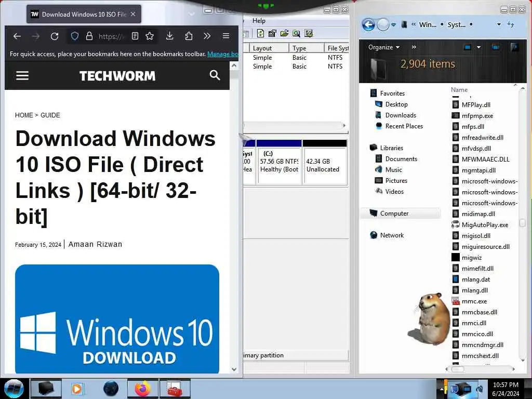Image resolution: width=532 pixels, height=399 pixels.
Task: Toggle Firefox reader view
Action: (135, 36)
